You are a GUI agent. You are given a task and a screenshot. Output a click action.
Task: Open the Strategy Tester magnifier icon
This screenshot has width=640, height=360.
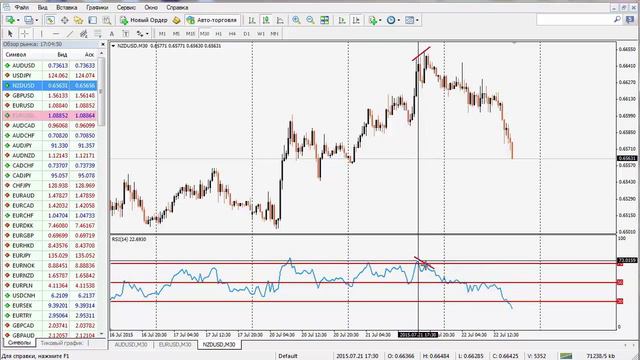pos(107,20)
